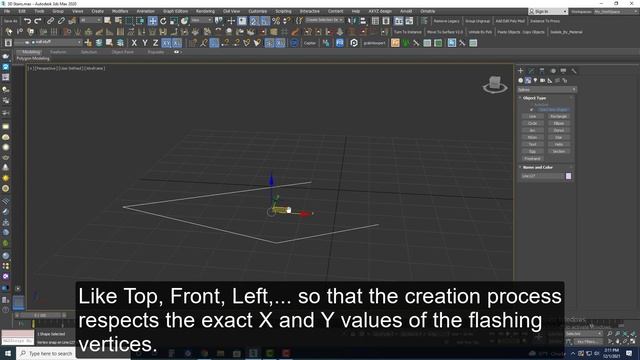This screenshot has height=360, width=640.
Task: Click the Section spline button
Action: pos(559,151)
